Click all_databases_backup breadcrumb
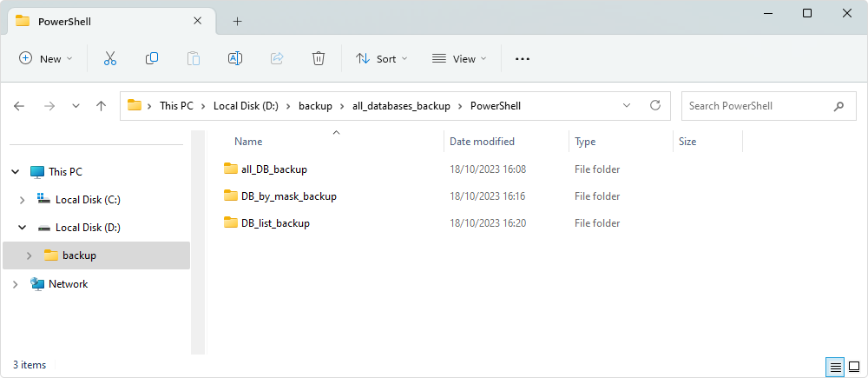This screenshot has height=378, width=868. 401,105
